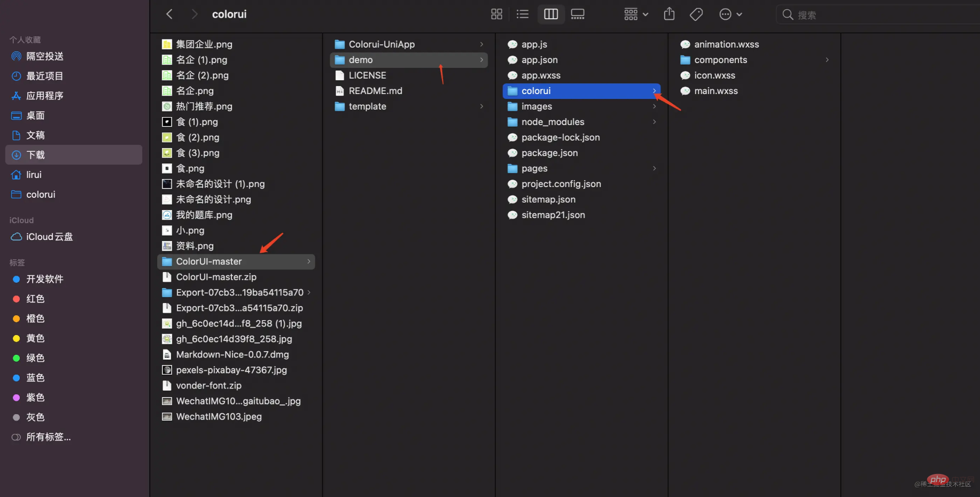Click the tag icon in toolbar
The height and width of the screenshot is (497, 980).
696,14
